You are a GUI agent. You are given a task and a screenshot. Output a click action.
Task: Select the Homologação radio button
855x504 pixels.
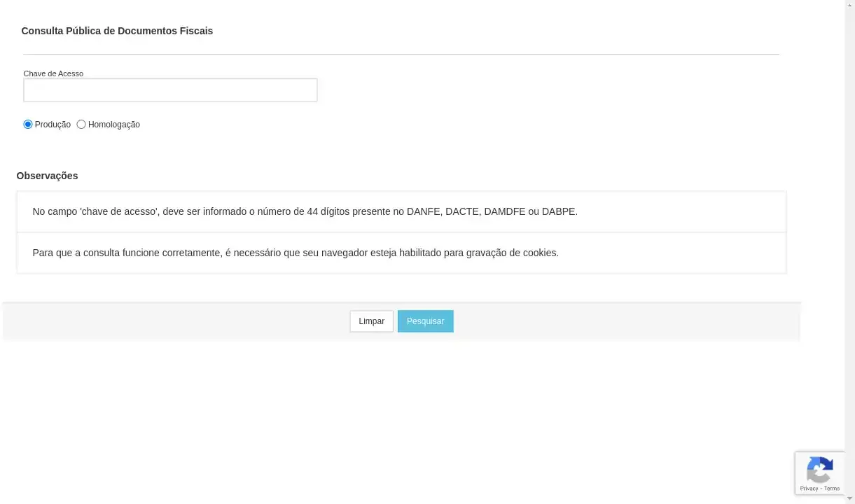(81, 124)
